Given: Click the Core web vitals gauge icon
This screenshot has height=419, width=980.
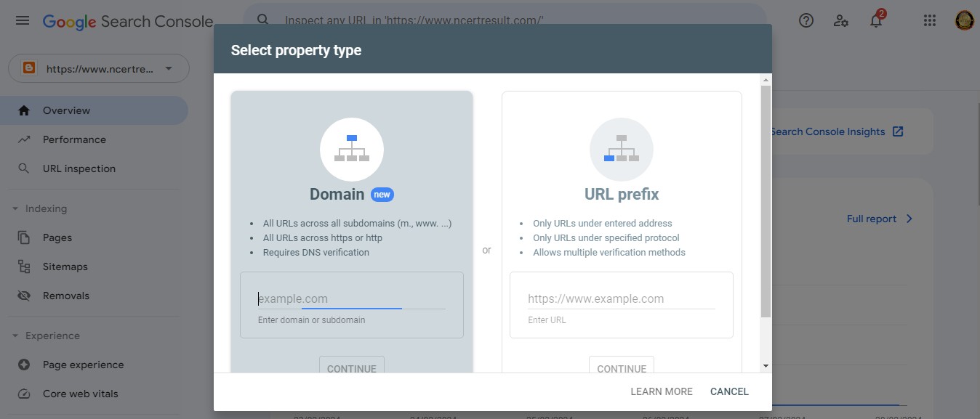Looking at the screenshot, I should click(x=24, y=394).
